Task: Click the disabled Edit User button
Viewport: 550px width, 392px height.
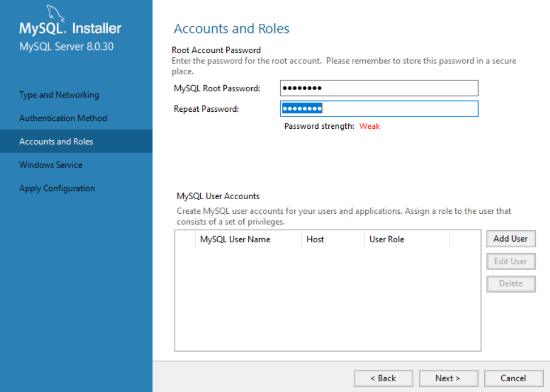Action: pos(511,262)
